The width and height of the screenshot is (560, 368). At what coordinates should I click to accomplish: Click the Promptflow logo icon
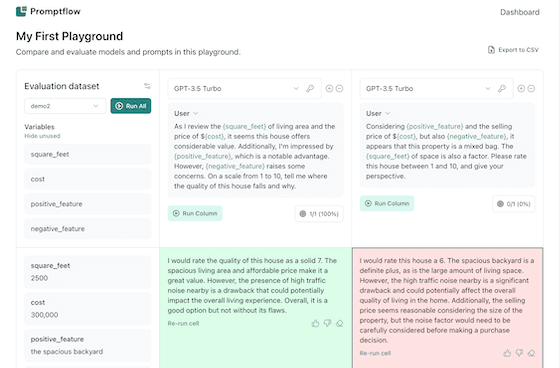[x=21, y=11]
